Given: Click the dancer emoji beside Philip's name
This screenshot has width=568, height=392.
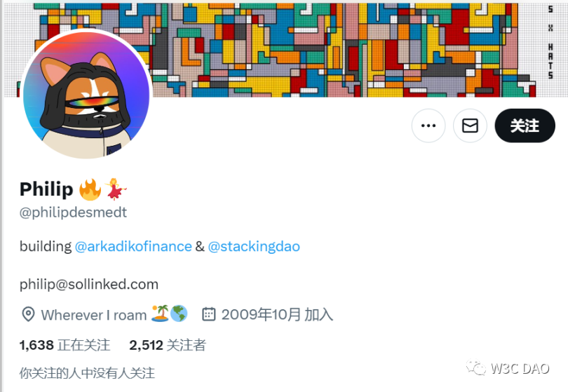Looking at the screenshot, I should point(116,189).
